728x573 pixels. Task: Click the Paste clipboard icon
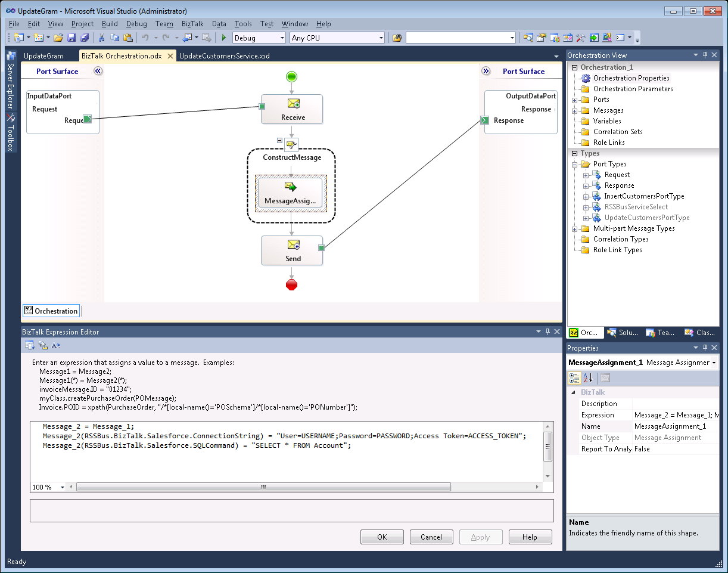tap(127, 38)
